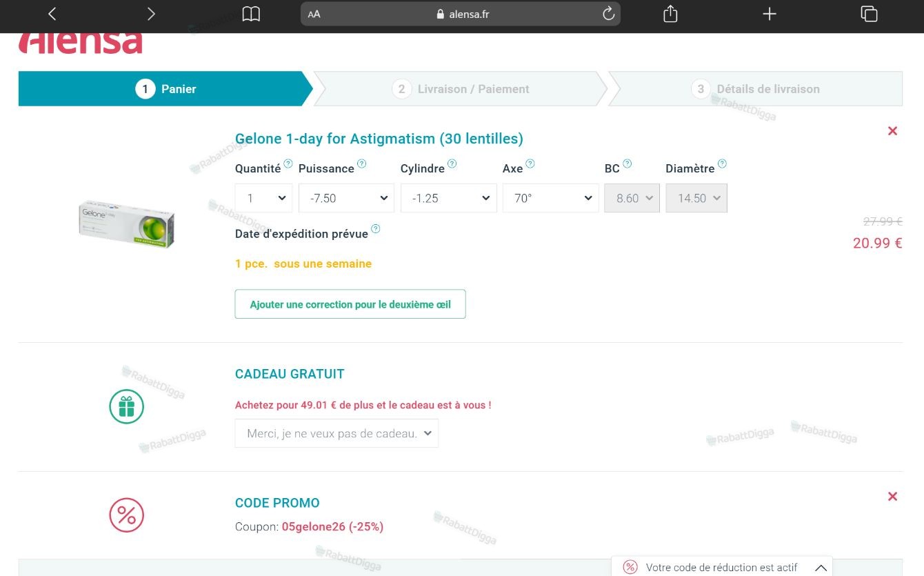Select the Détails de livraison step
The width and height of the screenshot is (924, 576).
click(x=756, y=89)
